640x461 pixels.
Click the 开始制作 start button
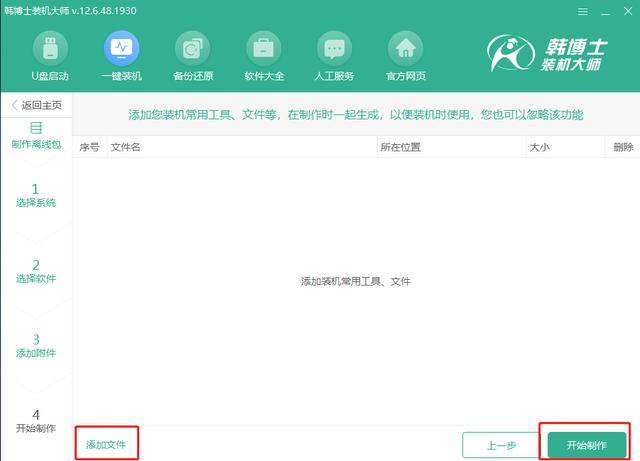[x=587, y=445]
